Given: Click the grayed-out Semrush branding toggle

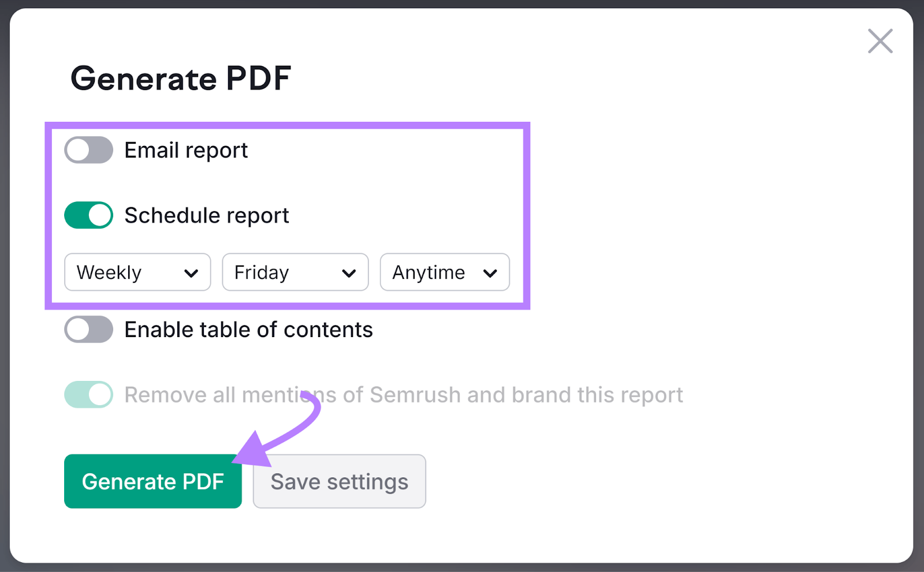Looking at the screenshot, I should (88, 395).
